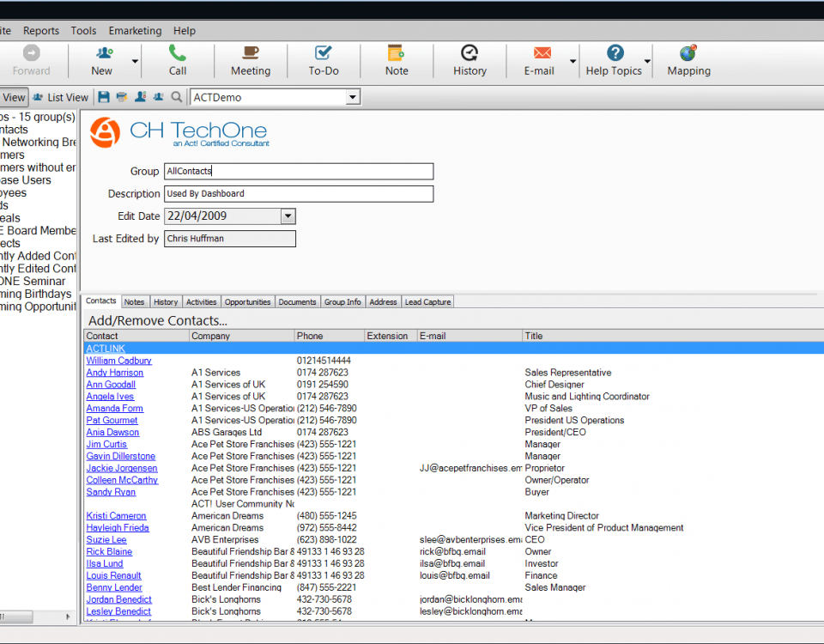Viewport: 824px width, 644px height.
Task: Open the Reports menu
Action: 41,31
